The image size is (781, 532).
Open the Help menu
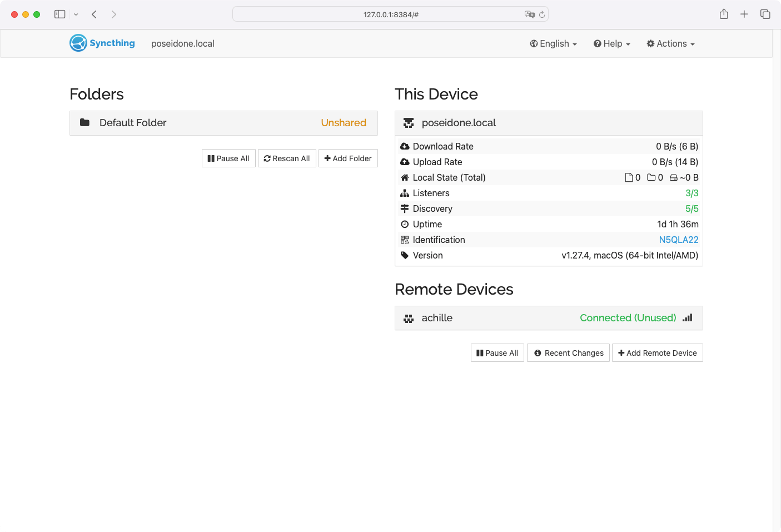611,43
